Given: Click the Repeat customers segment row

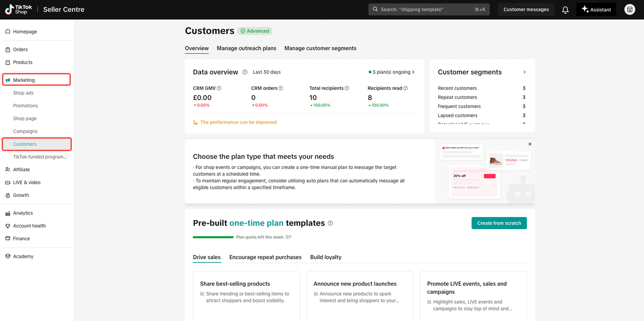Looking at the screenshot, I should click(x=481, y=97).
